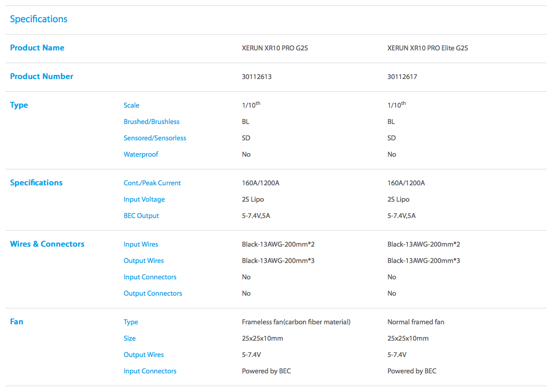Click the Type section label beside Scale

[19, 105]
